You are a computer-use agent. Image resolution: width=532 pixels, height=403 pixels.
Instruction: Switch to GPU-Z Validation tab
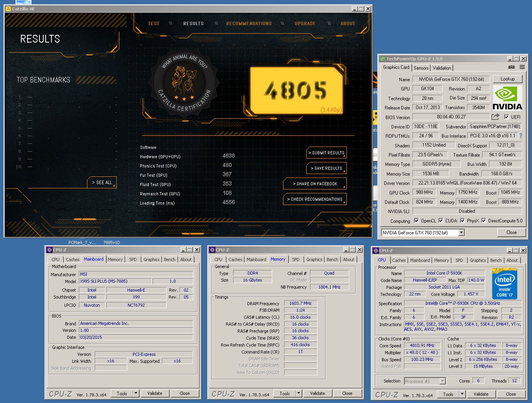[x=442, y=68]
